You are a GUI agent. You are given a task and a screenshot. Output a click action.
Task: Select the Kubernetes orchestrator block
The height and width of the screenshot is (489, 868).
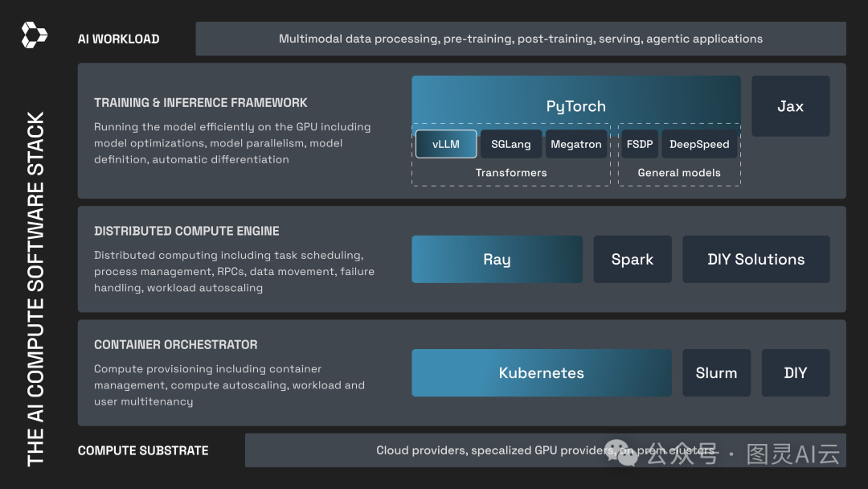click(x=542, y=372)
